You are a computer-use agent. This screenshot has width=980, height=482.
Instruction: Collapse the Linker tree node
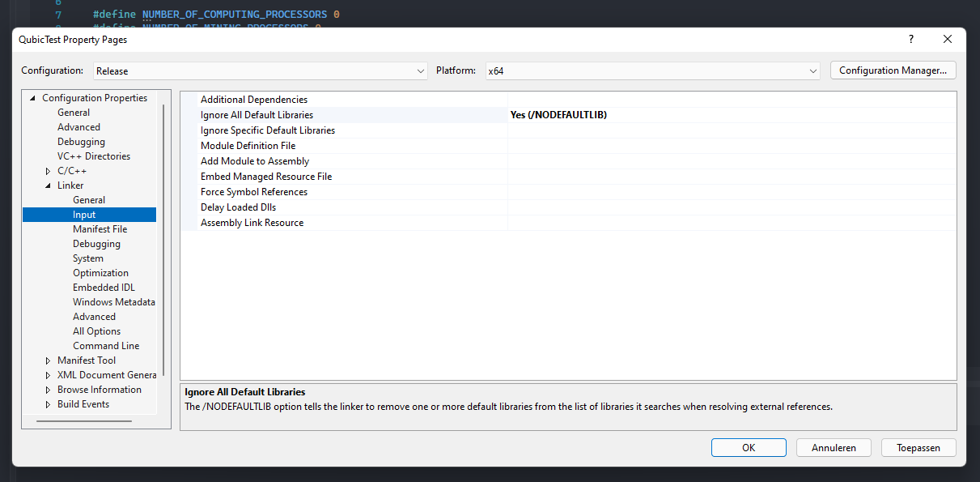click(x=48, y=186)
